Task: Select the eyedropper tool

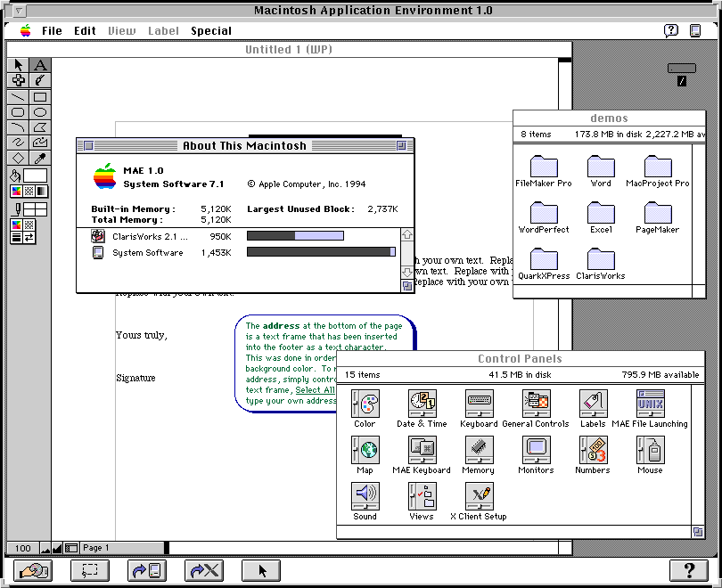Action: click(40, 159)
